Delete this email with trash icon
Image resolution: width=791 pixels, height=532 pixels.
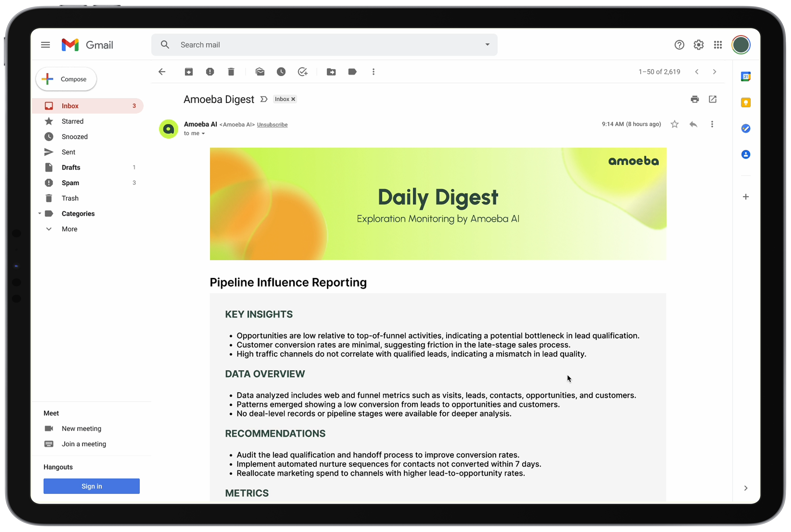coord(231,72)
